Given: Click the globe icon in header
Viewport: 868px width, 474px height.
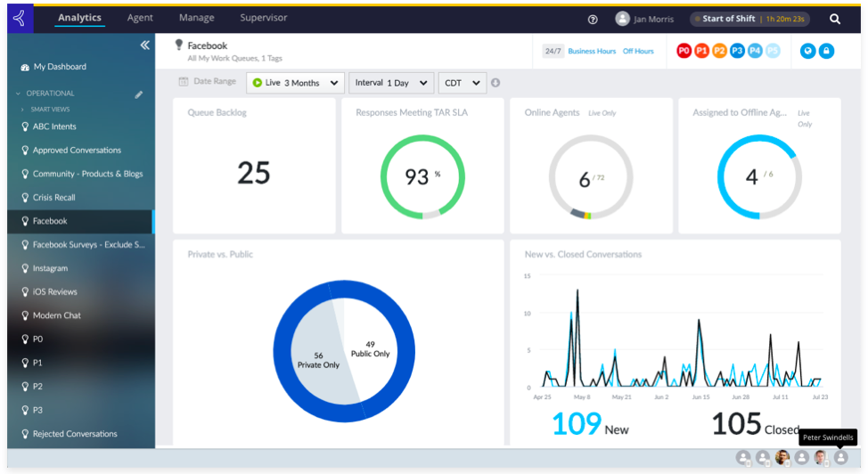Looking at the screenshot, I should [x=807, y=51].
